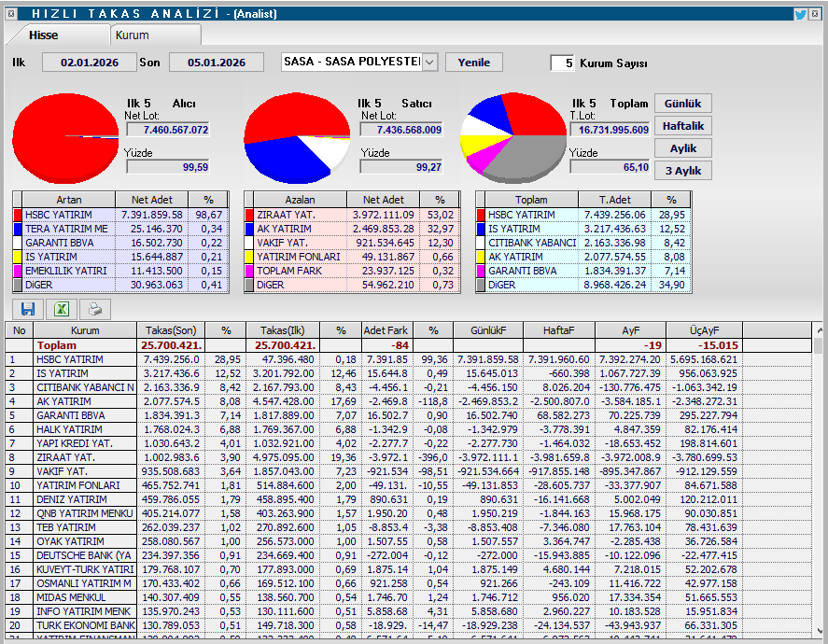
Task: Click the icon right of Twitter bird
Action: pyautogui.click(x=816, y=14)
